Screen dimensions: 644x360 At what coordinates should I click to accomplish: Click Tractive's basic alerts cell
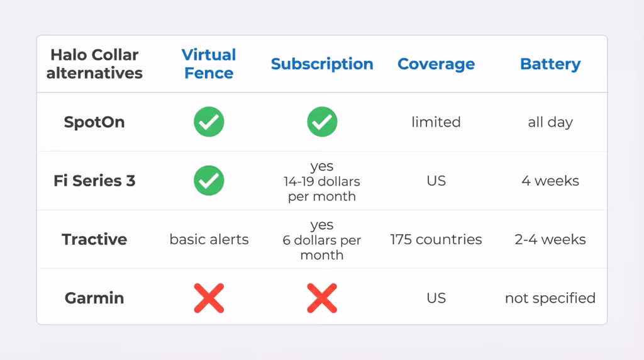(x=209, y=239)
